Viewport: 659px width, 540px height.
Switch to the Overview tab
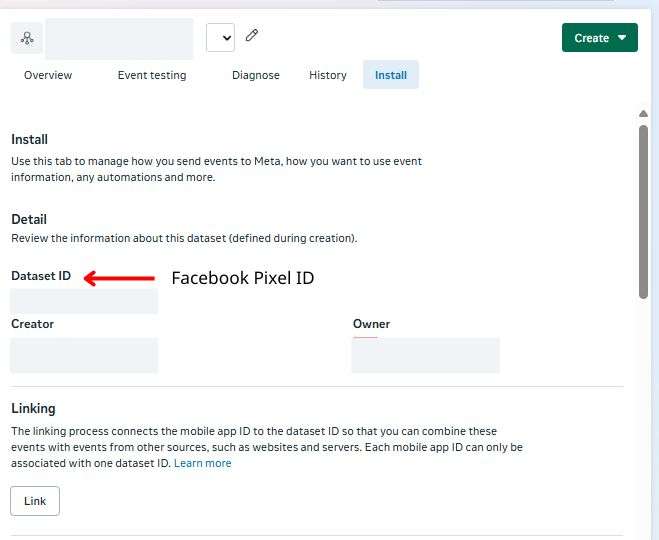pos(48,75)
